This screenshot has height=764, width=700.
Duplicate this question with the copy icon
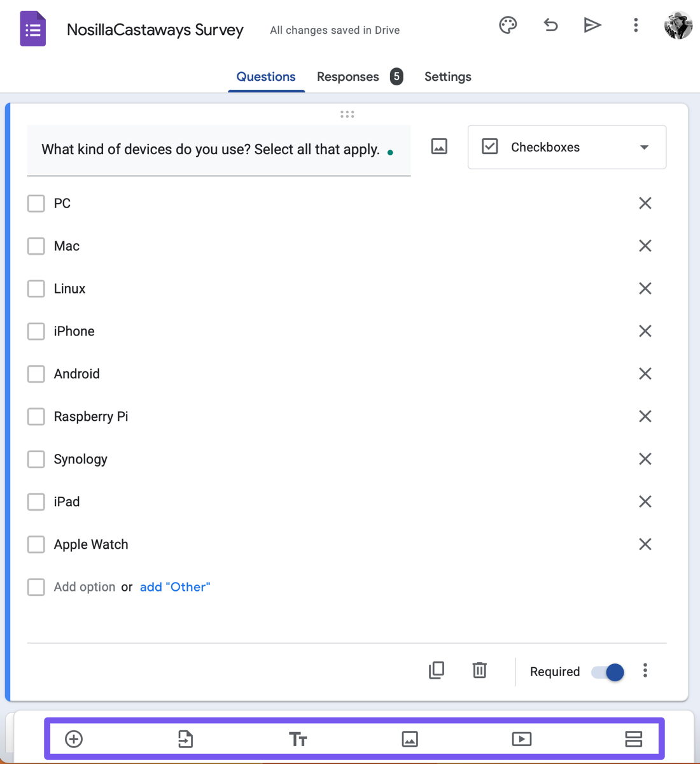click(x=437, y=670)
